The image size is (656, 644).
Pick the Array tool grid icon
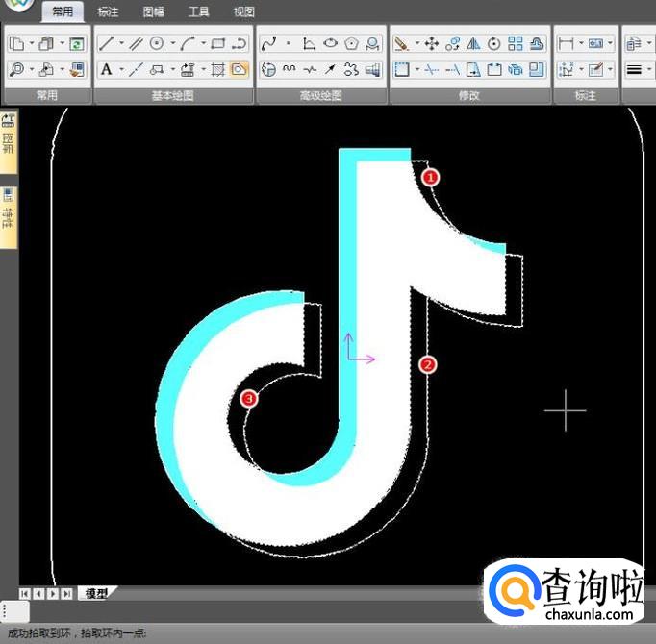pos(516,43)
